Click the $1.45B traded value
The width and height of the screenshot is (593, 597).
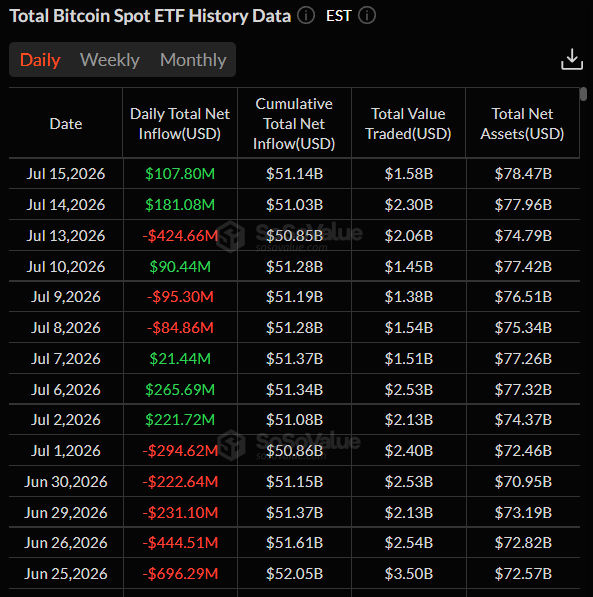409,267
